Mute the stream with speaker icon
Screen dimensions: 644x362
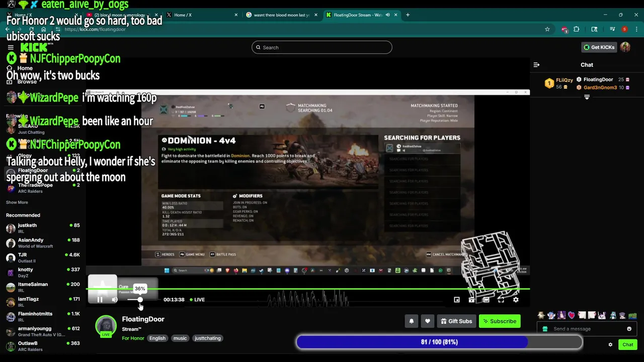click(x=115, y=300)
